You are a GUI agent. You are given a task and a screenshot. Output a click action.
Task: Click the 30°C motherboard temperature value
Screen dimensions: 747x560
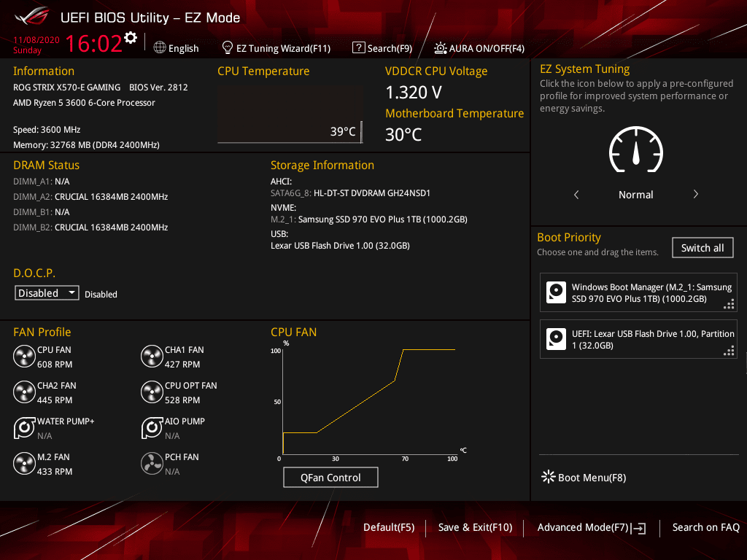point(403,134)
